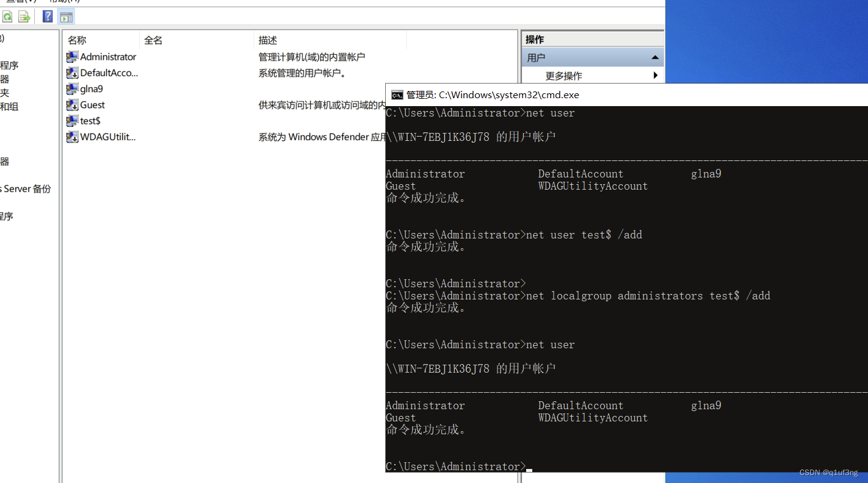Image resolution: width=868 pixels, height=483 pixels.
Task: Select the glna9 user name
Action: (92, 89)
